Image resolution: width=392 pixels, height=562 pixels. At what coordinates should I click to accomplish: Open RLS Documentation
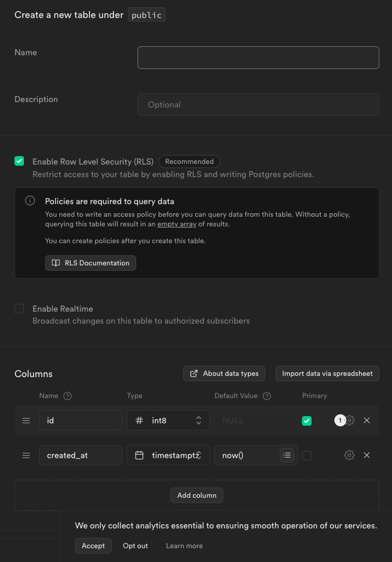click(x=91, y=263)
